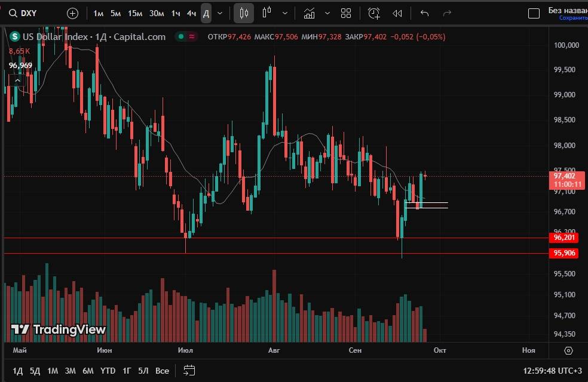
Task: Click the Сохранить save link
Action: 572,18
